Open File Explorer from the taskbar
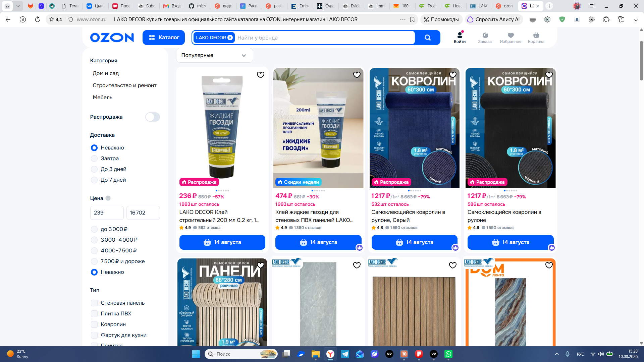This screenshot has width=644, height=362. (x=315, y=354)
